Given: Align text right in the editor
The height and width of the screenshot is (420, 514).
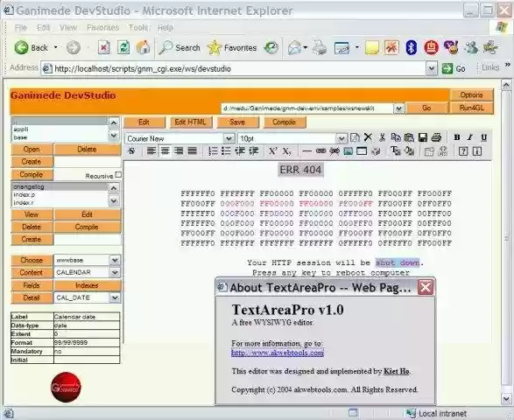Looking at the screenshot, I should 179,151.
